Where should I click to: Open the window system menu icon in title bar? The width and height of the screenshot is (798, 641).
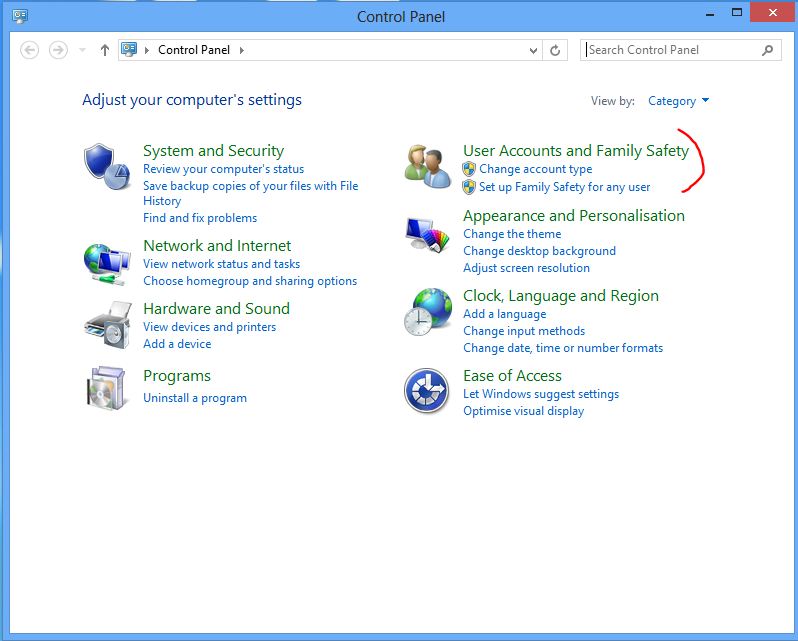pos(20,16)
